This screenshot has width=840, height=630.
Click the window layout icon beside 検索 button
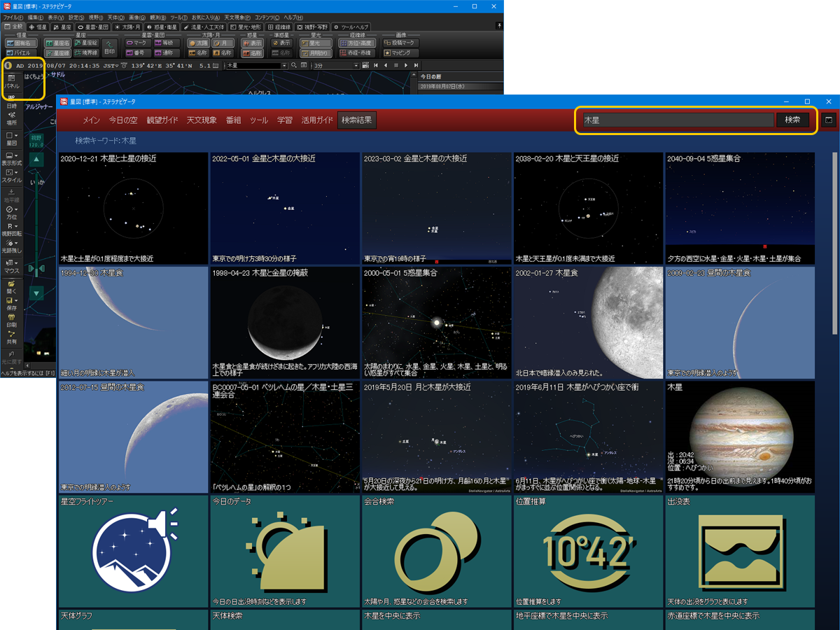[x=829, y=120]
